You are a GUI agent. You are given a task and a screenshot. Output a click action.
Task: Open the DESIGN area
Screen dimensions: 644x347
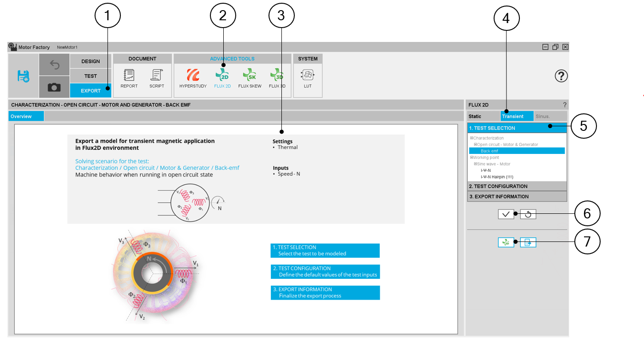tap(90, 61)
